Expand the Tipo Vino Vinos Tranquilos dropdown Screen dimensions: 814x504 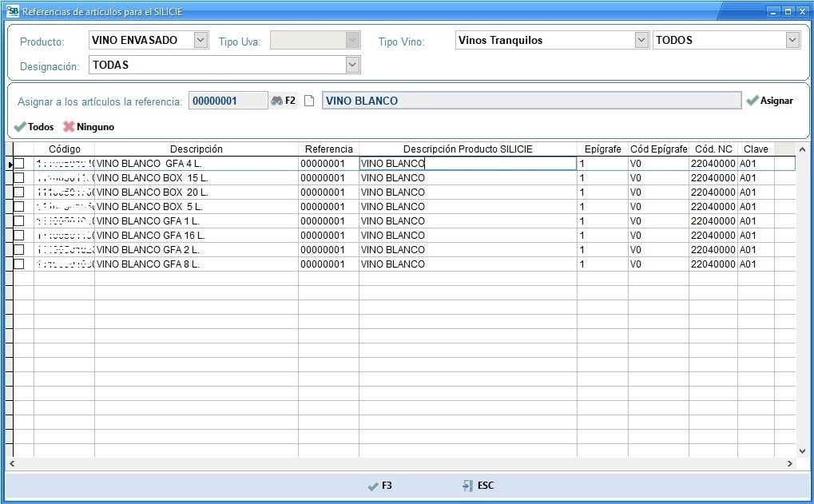pos(641,41)
